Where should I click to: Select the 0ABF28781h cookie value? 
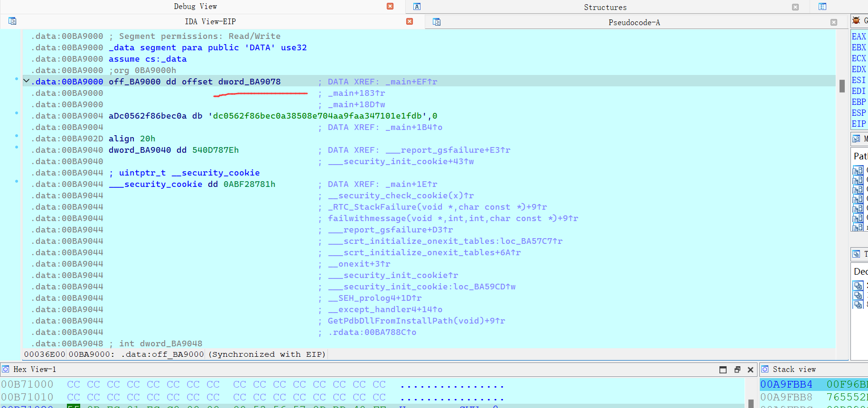(x=249, y=184)
